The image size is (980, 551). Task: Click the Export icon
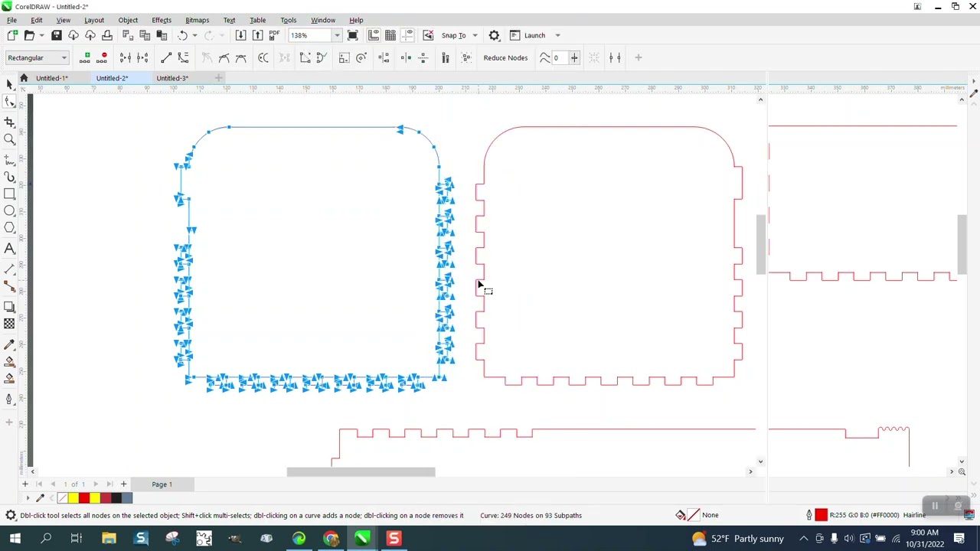coord(257,35)
